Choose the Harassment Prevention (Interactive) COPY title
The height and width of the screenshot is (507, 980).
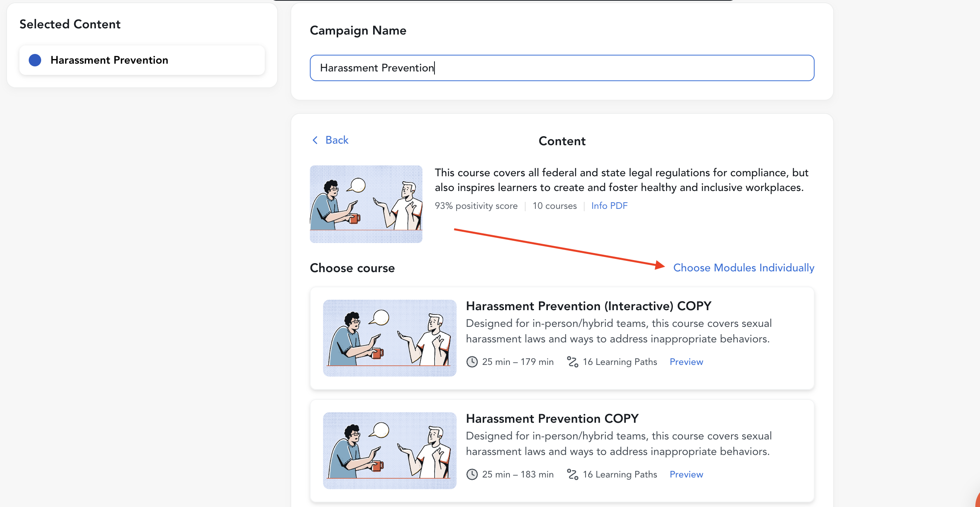[588, 306]
